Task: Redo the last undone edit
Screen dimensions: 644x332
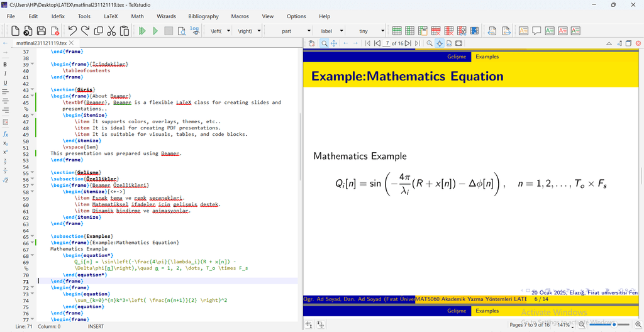Action: (x=86, y=31)
